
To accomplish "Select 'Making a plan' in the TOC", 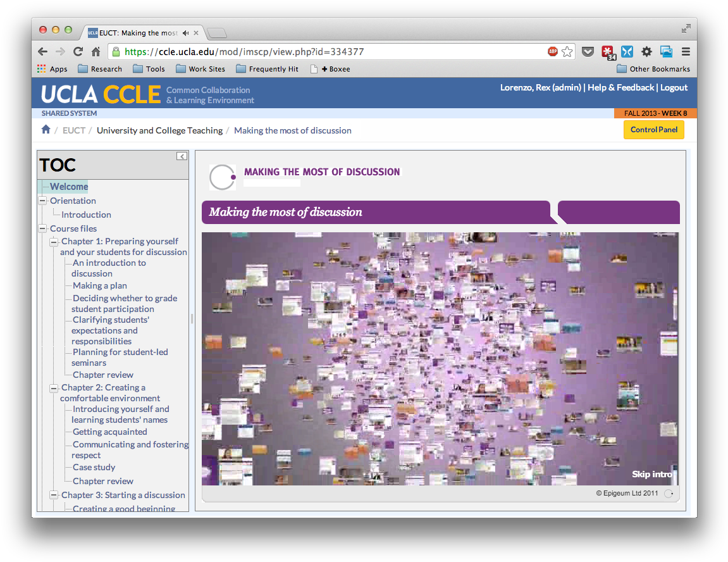I will tap(99, 285).
